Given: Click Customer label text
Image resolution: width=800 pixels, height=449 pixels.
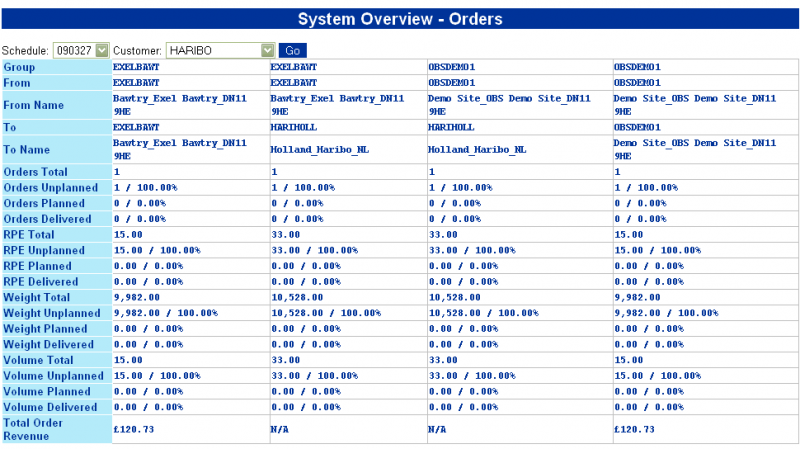Looking at the screenshot, I should (x=137, y=51).
